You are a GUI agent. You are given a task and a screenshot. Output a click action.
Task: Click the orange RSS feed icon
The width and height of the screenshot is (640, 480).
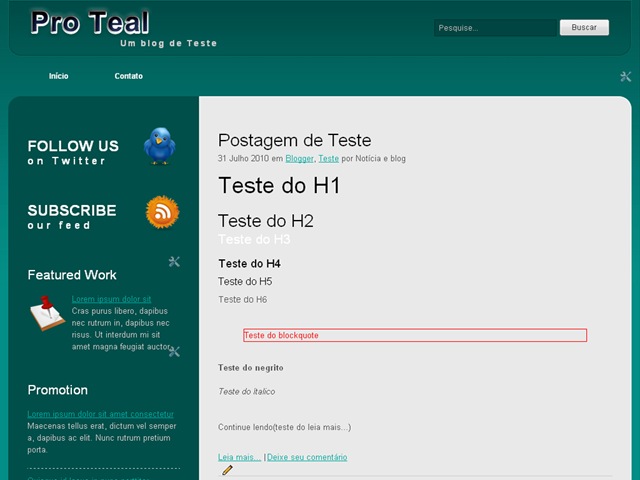tap(162, 212)
